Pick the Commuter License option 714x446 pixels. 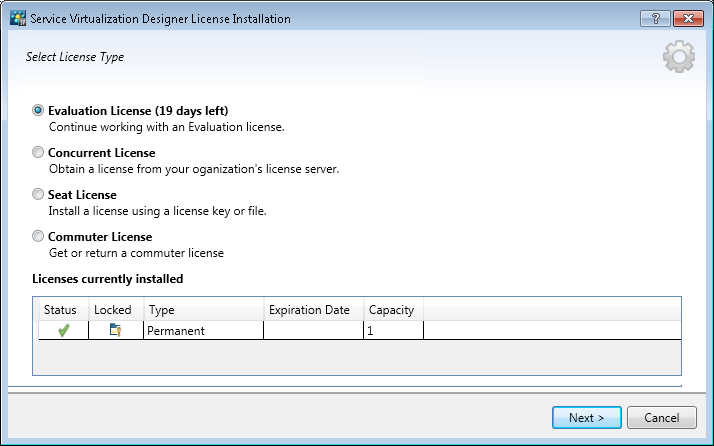click(38, 237)
